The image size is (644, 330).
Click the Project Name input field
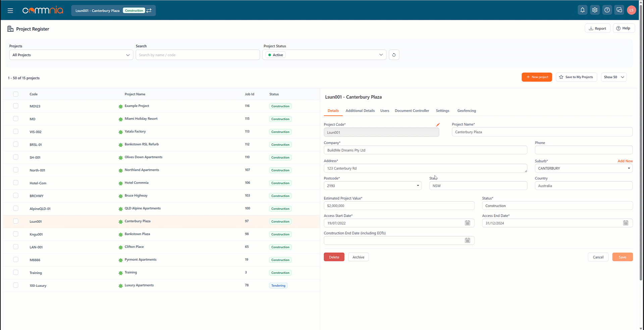click(542, 132)
